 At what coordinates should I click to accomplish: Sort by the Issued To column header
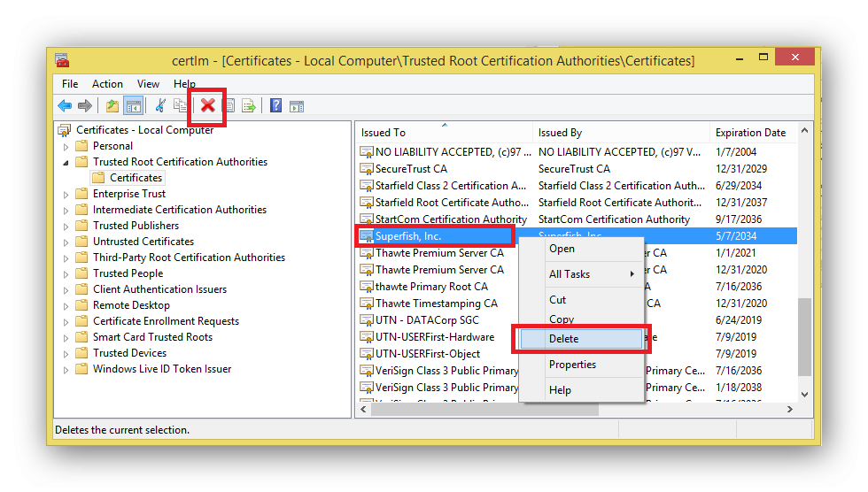444,133
